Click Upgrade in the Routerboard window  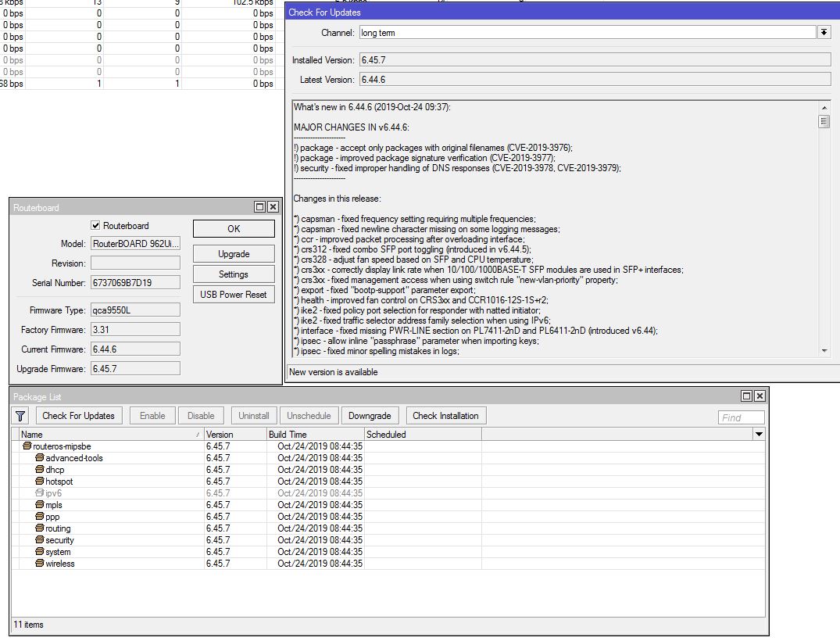pos(234,254)
